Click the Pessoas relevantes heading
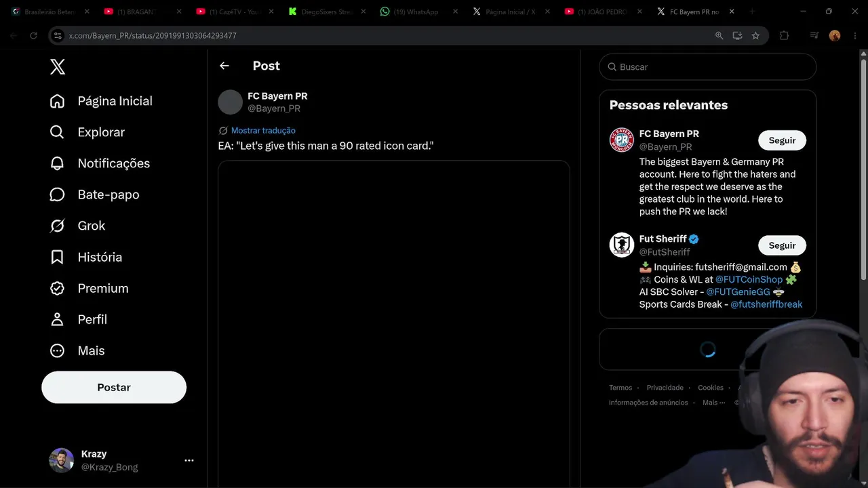This screenshot has width=868, height=488. click(669, 105)
